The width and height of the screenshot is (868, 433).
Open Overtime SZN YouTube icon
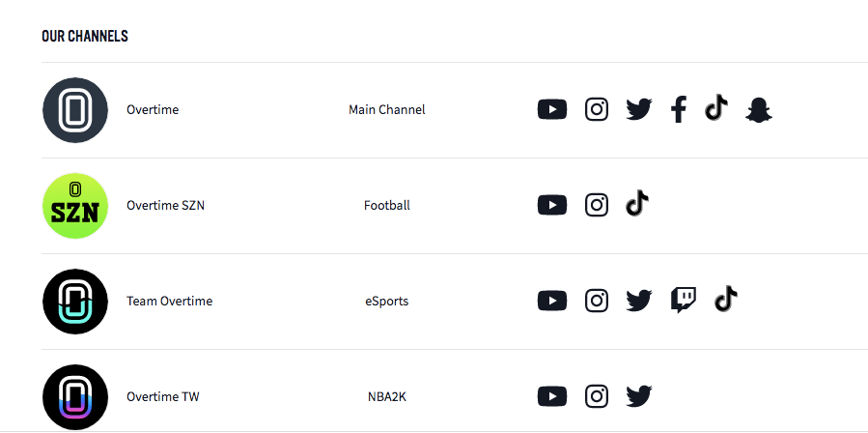(x=552, y=205)
